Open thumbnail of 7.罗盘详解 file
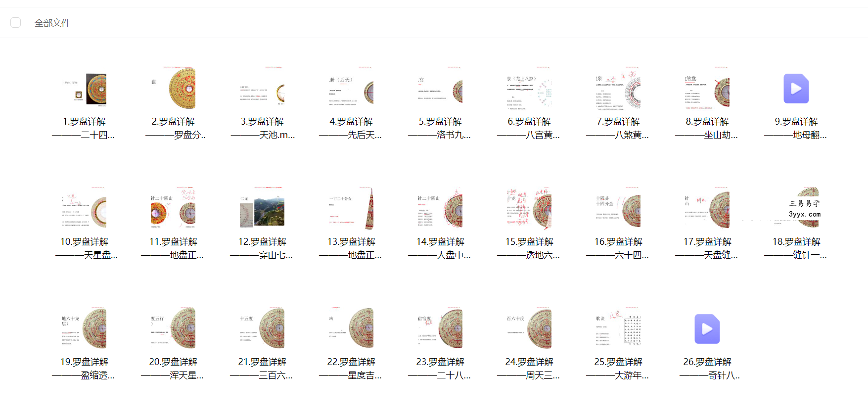 click(618, 89)
